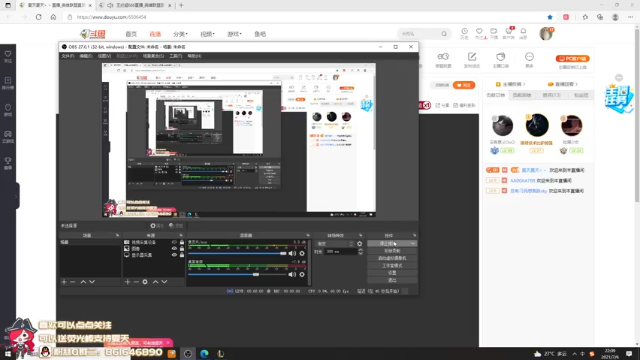Toggle lock of image source

pos(182,249)
